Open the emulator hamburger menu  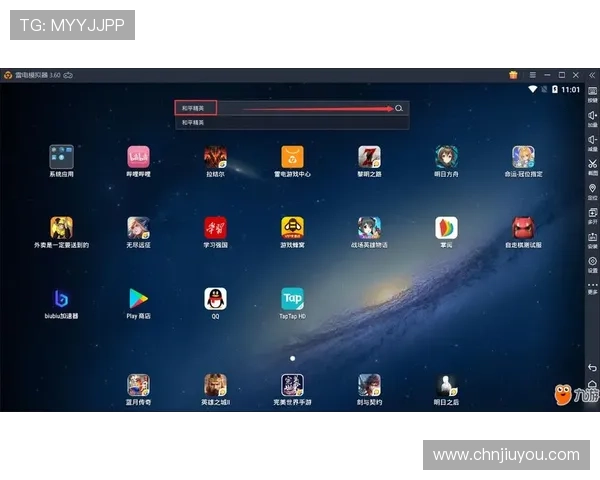pos(532,75)
